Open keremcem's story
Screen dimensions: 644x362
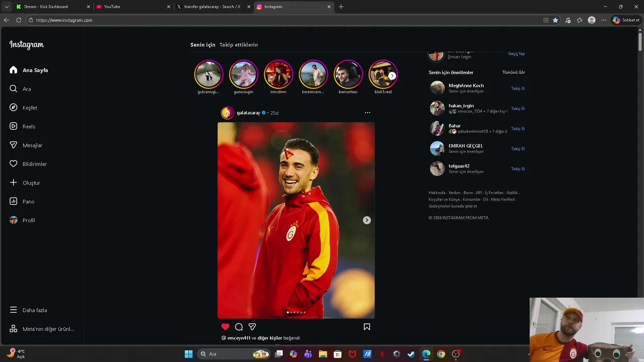click(313, 74)
